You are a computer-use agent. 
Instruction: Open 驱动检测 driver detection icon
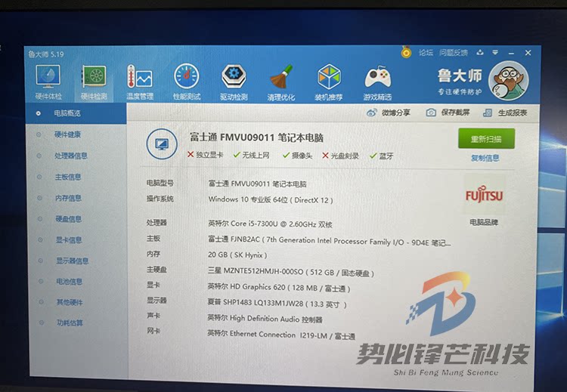(234, 76)
